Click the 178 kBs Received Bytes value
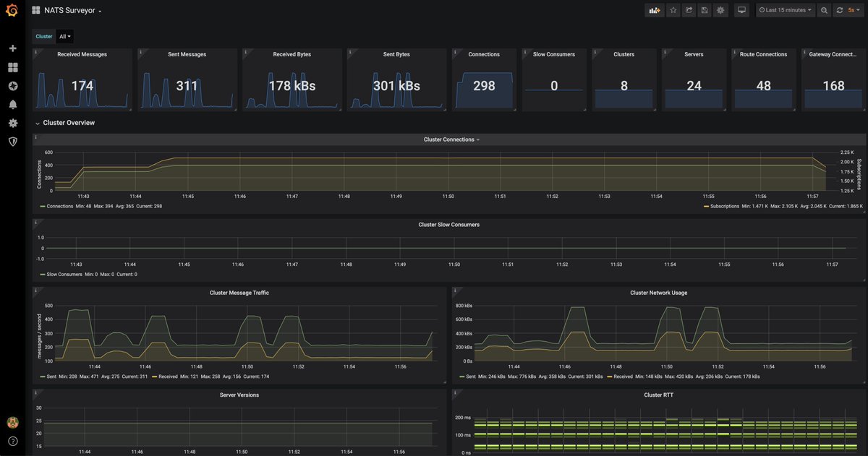 pos(292,85)
